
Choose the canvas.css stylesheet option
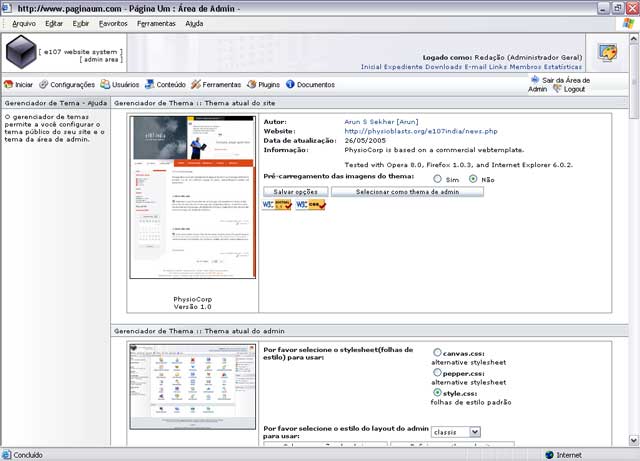click(x=437, y=352)
